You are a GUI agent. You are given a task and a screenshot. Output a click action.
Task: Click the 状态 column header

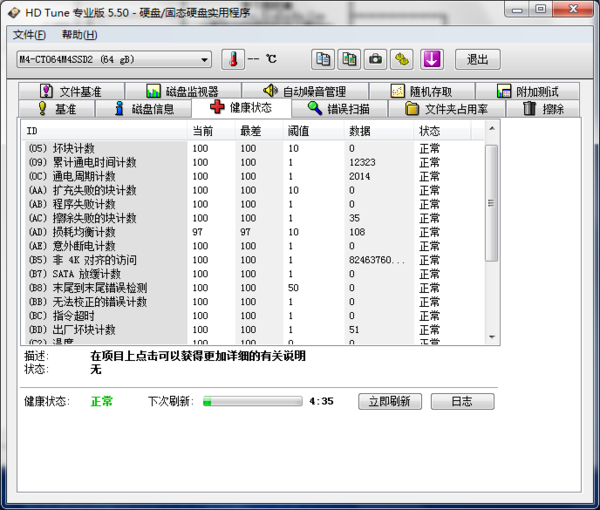pos(442,131)
